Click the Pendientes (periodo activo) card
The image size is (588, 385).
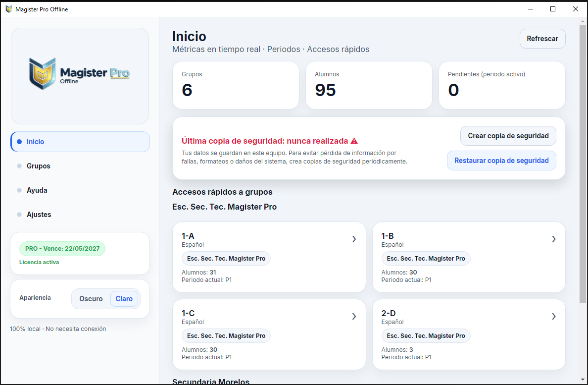pyautogui.click(x=502, y=85)
